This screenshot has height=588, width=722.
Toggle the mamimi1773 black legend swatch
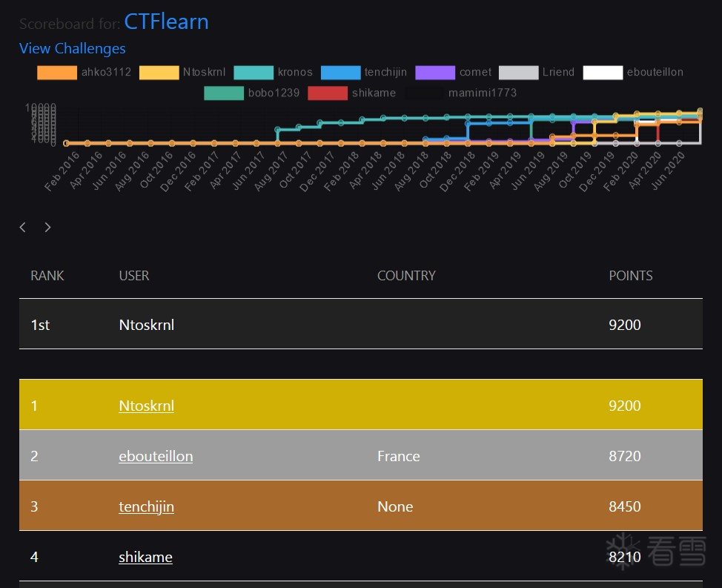coord(425,93)
